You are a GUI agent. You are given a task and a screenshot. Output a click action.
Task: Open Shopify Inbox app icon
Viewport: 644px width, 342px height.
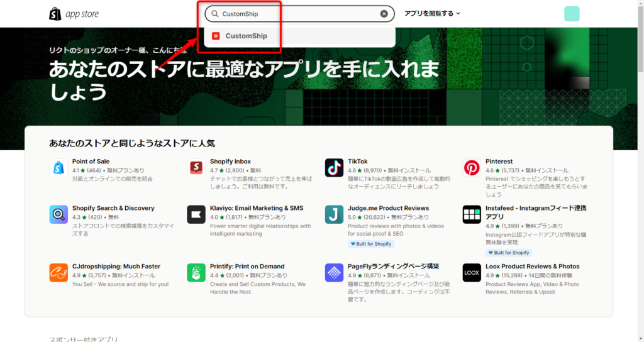[196, 167]
